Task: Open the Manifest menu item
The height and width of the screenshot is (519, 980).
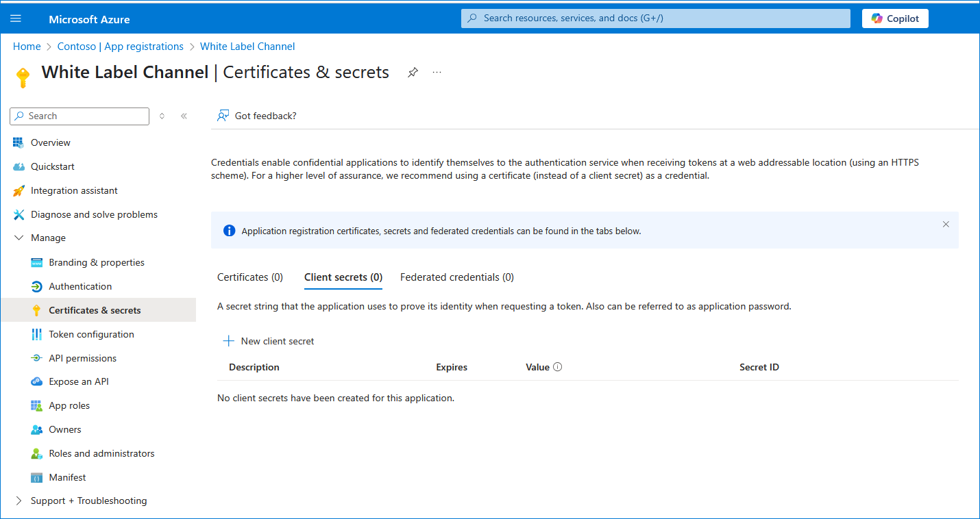Action: tap(67, 477)
